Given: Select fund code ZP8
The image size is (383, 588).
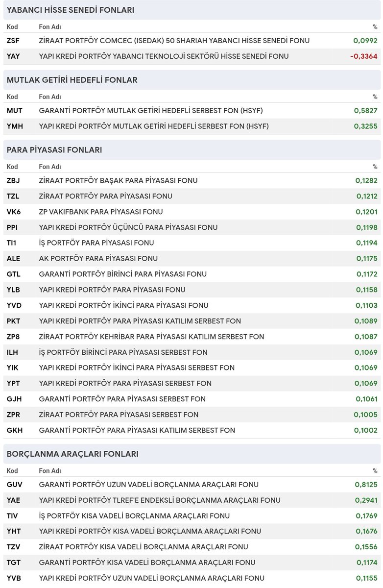Looking at the screenshot, I should tap(13, 337).
